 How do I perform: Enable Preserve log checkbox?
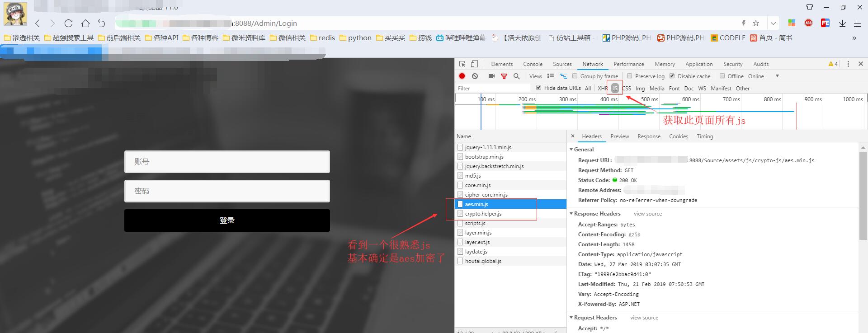coord(629,76)
